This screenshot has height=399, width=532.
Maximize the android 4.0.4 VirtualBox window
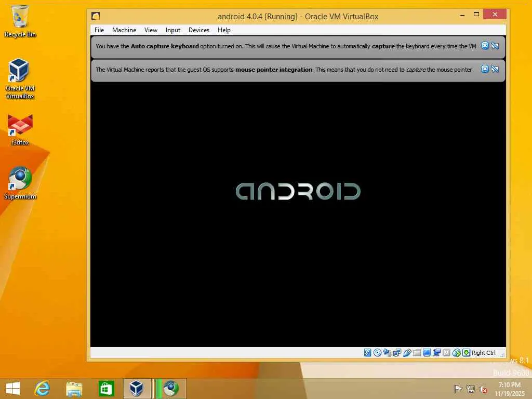[x=476, y=14]
